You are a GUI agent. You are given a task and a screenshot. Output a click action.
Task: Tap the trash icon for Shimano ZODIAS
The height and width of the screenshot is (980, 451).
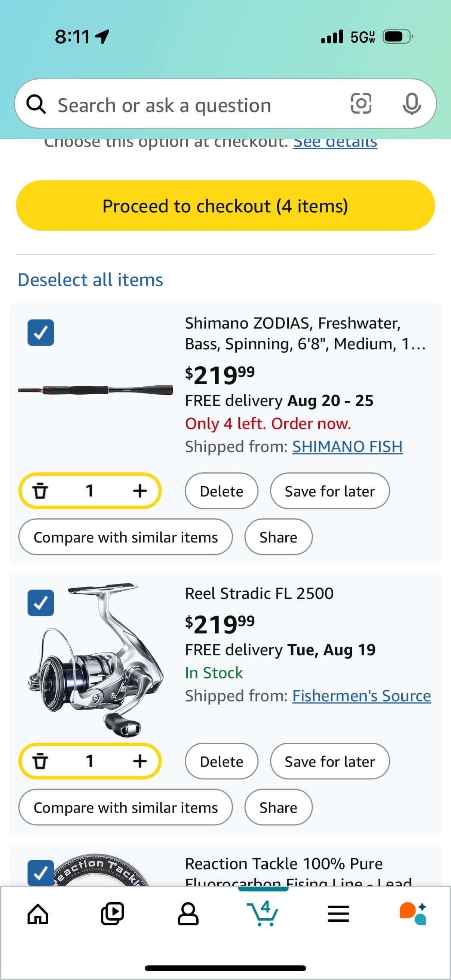tap(40, 491)
